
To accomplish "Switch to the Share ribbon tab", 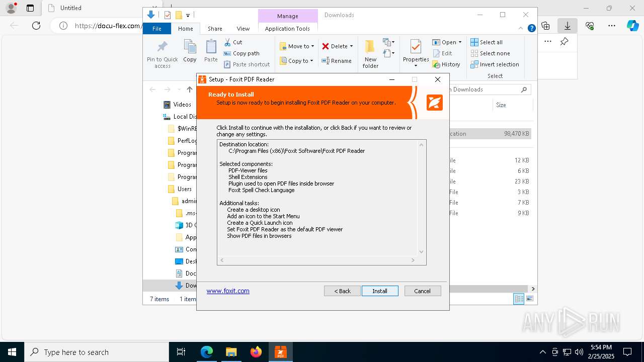I will [x=215, y=29].
